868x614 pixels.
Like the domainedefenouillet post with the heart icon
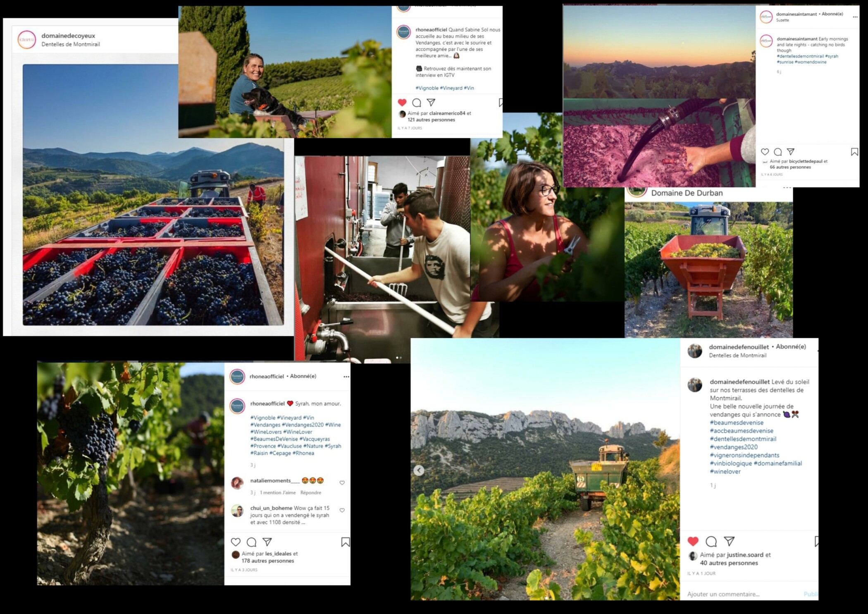[x=693, y=541]
